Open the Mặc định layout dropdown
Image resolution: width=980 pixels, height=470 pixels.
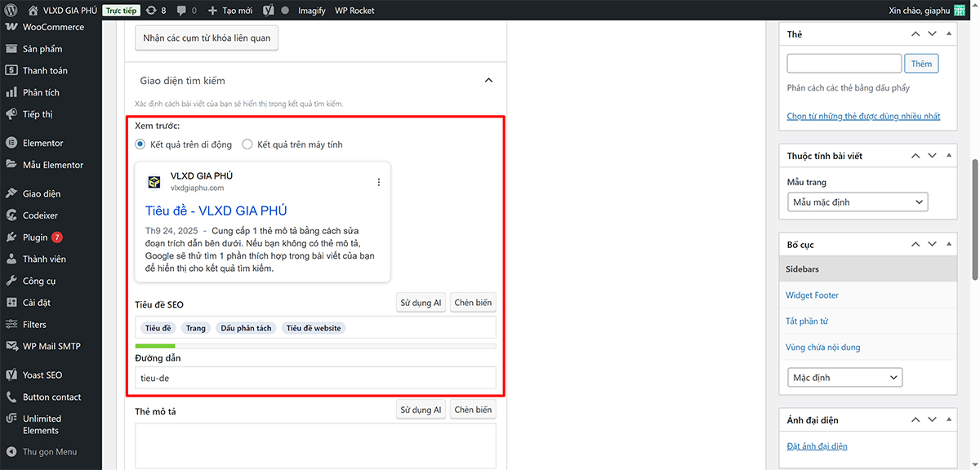tap(844, 378)
